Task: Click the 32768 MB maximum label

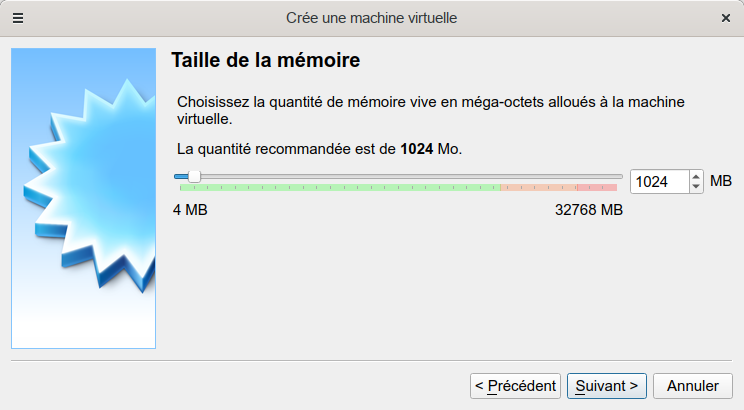Action: pos(588,210)
